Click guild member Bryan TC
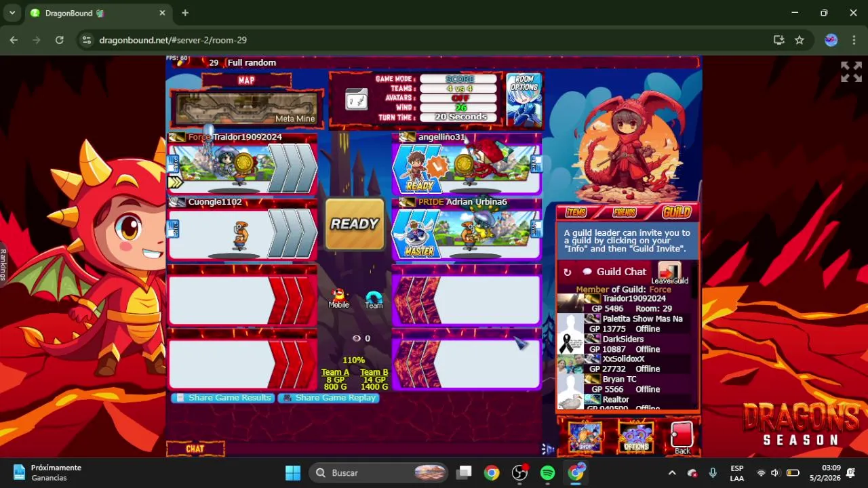The image size is (868, 488). pyautogui.click(x=619, y=380)
